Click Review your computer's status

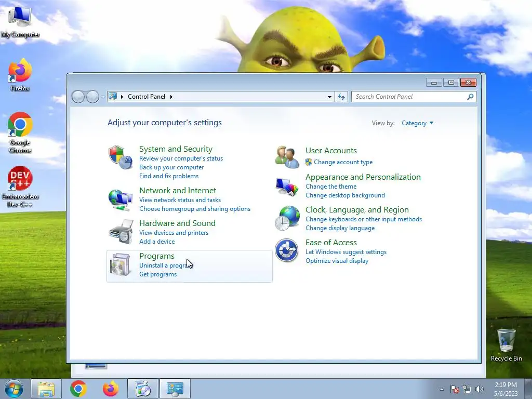coord(181,158)
